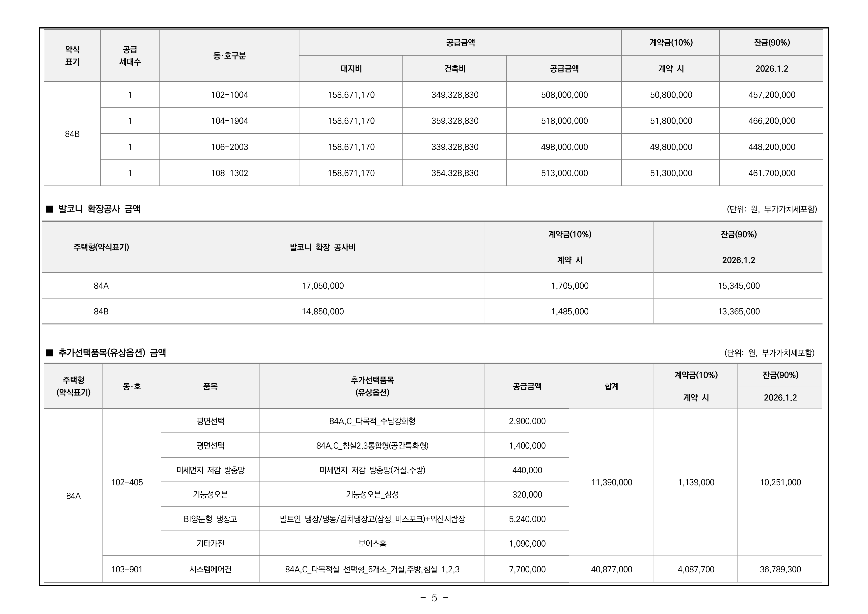Click the 동·호구분 column header
This screenshot has width=868, height=614.
229,56
